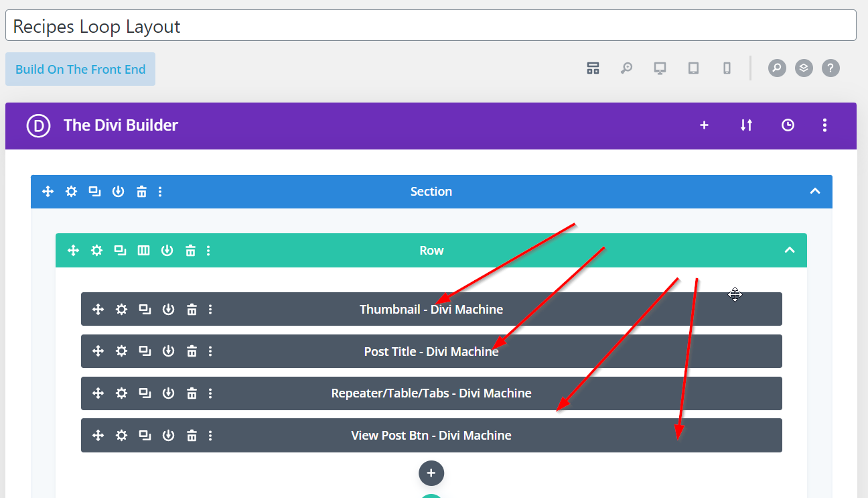Open more options menu for Thumbnail module

tap(210, 309)
